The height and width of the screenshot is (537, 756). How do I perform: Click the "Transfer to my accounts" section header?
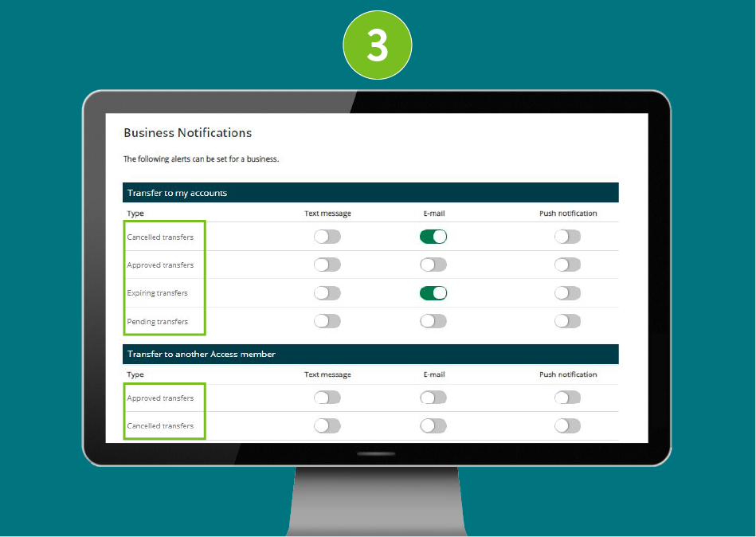click(x=370, y=193)
